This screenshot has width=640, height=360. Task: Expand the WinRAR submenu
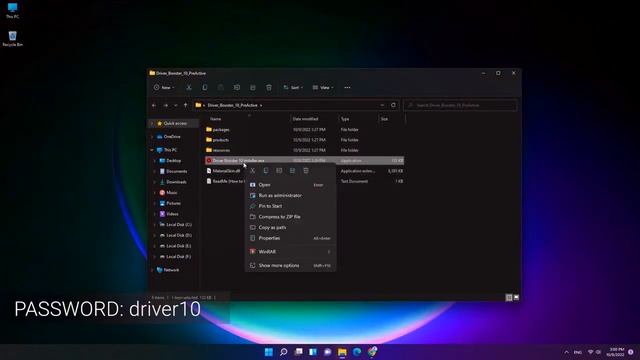tap(290, 251)
